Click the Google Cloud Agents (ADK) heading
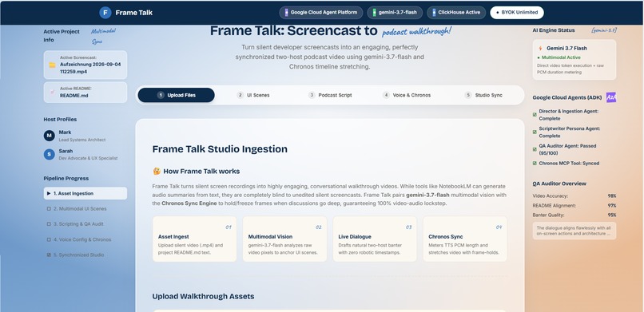The image size is (644, 312). (x=567, y=97)
